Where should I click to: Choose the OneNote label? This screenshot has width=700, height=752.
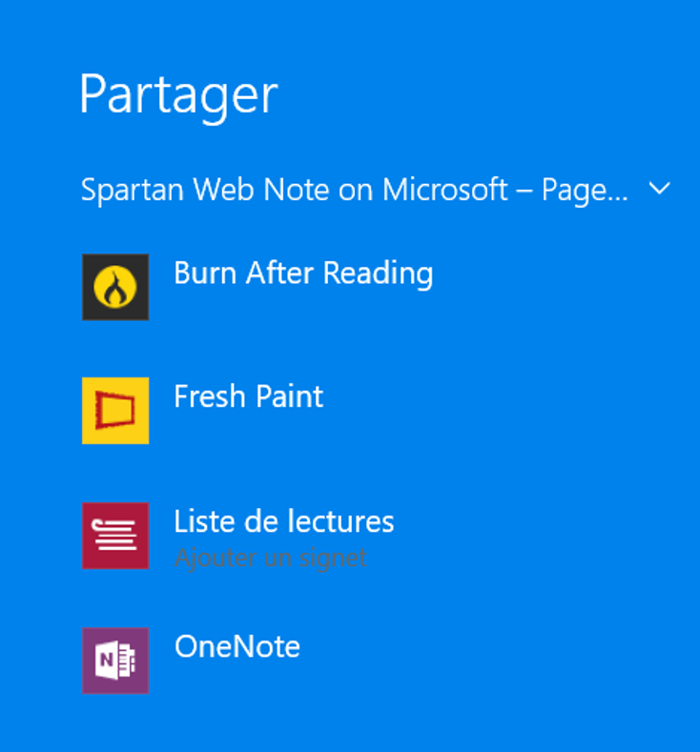pos(237,646)
